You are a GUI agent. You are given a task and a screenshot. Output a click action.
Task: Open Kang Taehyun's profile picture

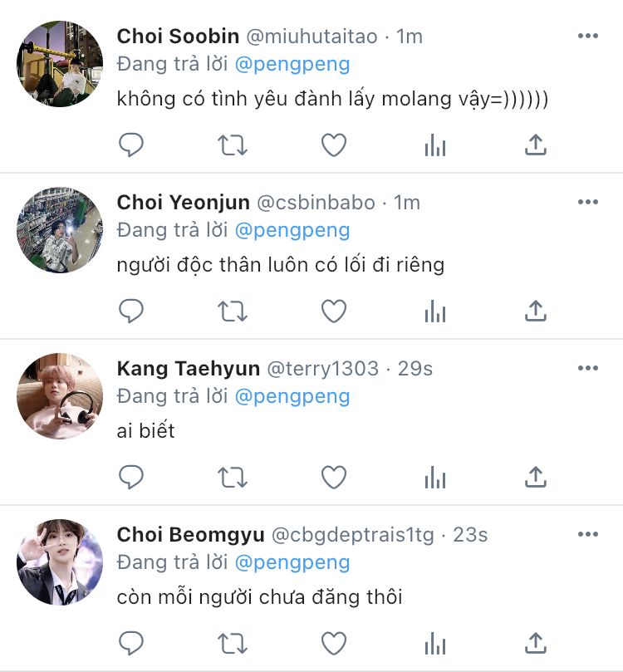tap(60, 397)
